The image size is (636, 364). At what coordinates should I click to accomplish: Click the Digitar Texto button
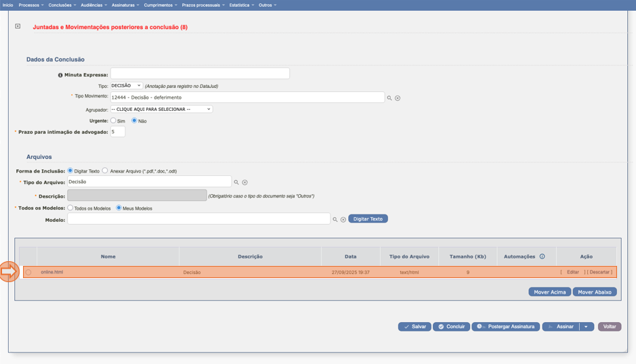point(368,219)
